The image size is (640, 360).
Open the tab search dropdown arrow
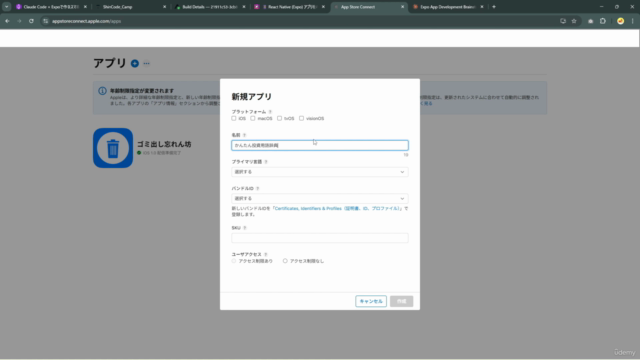7,7
